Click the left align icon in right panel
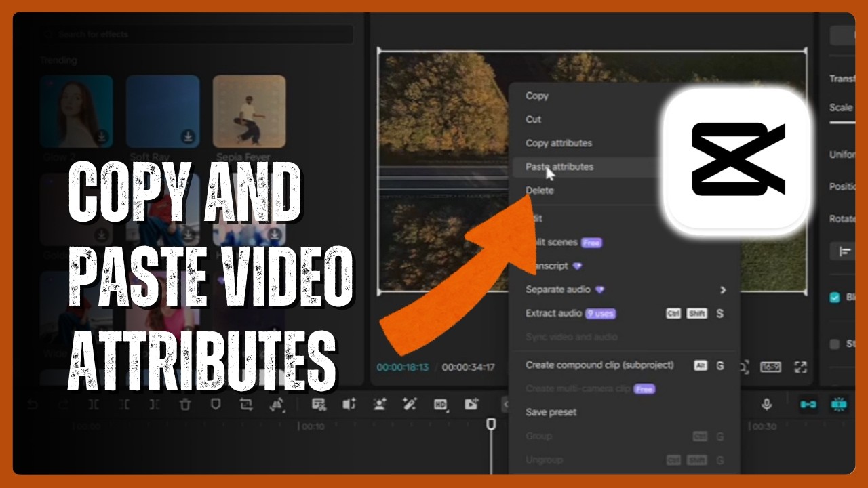Screen dimensions: 868x488 point(845,251)
